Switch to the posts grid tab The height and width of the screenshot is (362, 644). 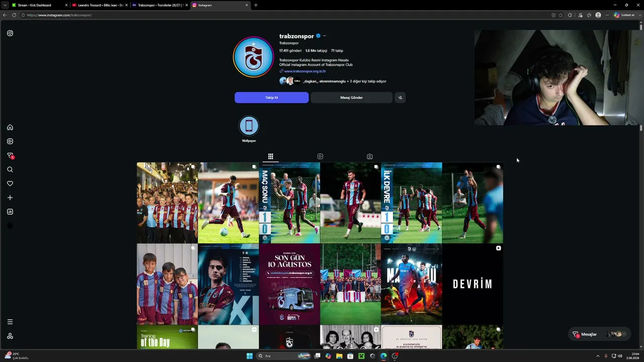(270, 156)
